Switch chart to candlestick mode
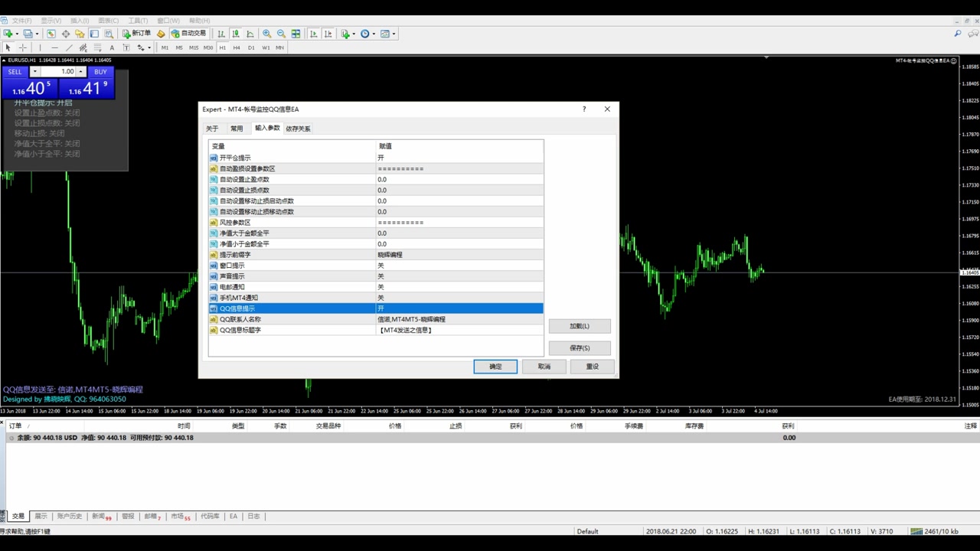Image resolution: width=980 pixels, height=551 pixels. pyautogui.click(x=236, y=34)
